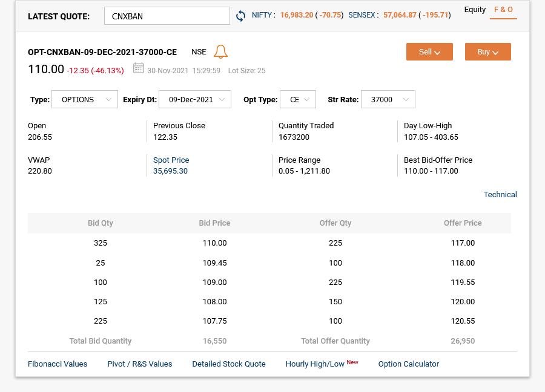Click the Latest Quote search field
Viewport: 545px width, 392px height.
point(167,16)
